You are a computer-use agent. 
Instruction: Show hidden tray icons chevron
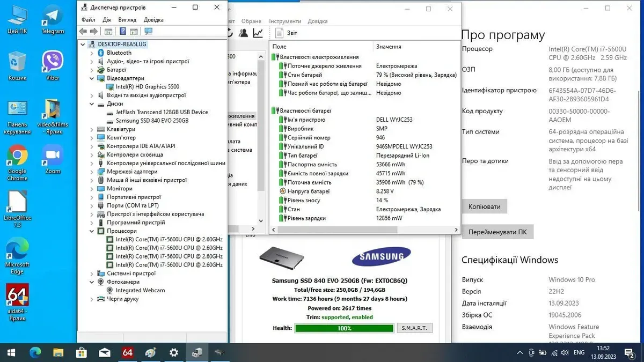(x=520, y=352)
